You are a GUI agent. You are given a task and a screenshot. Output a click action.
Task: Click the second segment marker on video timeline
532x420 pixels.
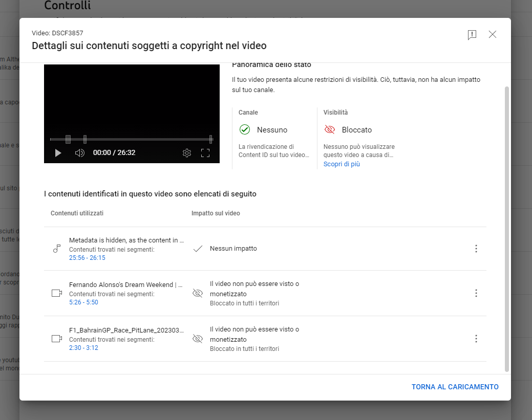pyautogui.click(x=85, y=139)
